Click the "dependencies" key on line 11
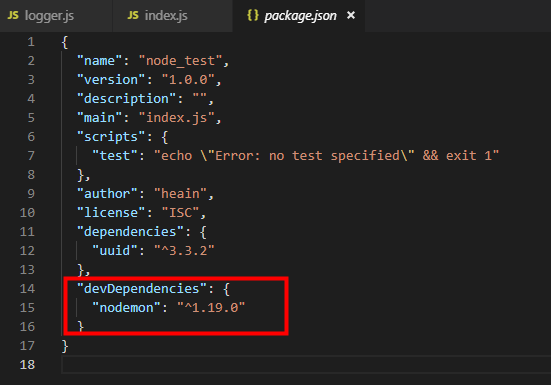The image size is (551, 385). click(130, 231)
